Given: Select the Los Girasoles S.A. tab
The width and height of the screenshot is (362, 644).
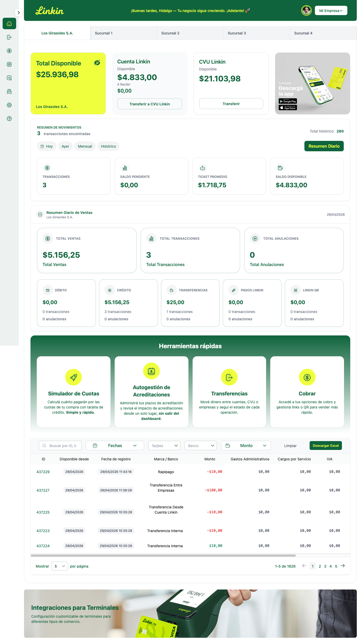Looking at the screenshot, I should [x=57, y=33].
